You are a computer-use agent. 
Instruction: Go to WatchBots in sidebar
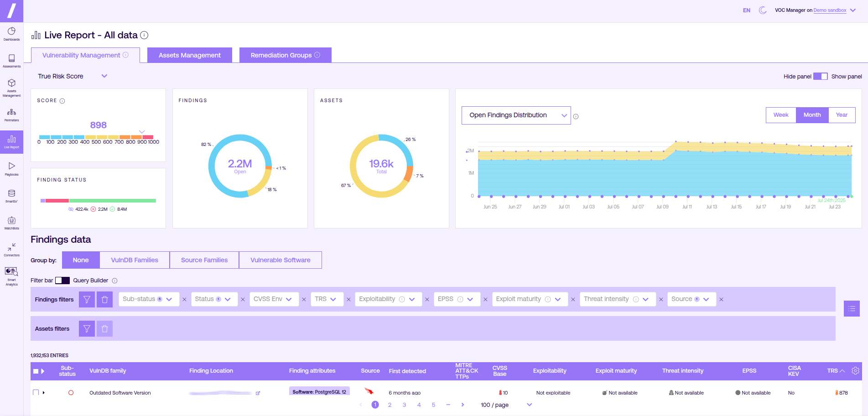tap(11, 222)
